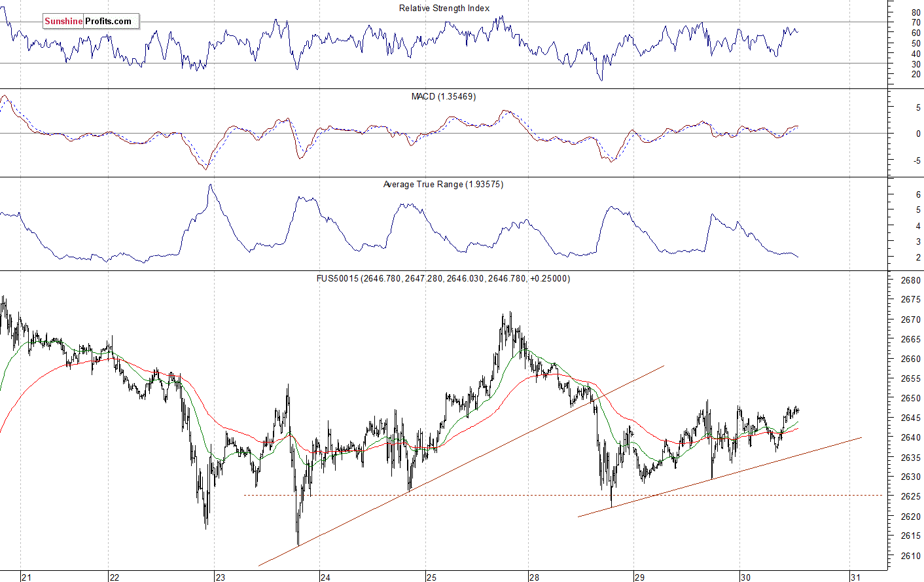Click the 2625 price axis label
Screen dimensions: 924x582
(x=911, y=496)
